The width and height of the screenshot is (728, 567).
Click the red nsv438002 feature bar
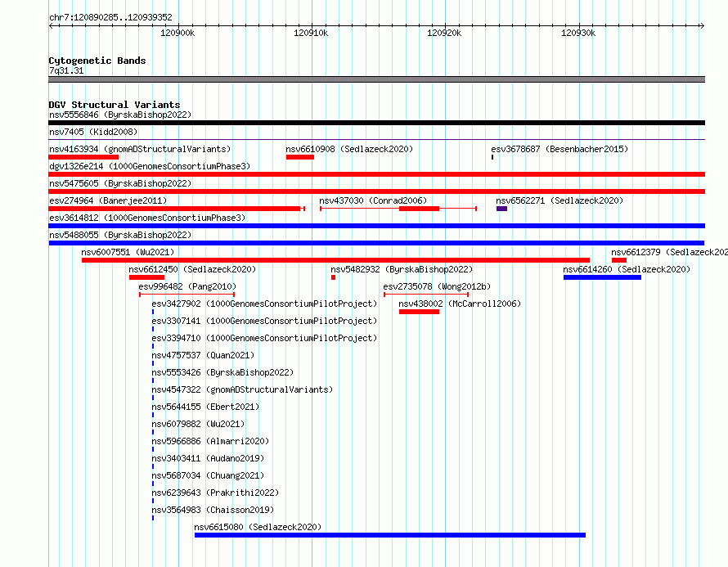[x=419, y=312]
